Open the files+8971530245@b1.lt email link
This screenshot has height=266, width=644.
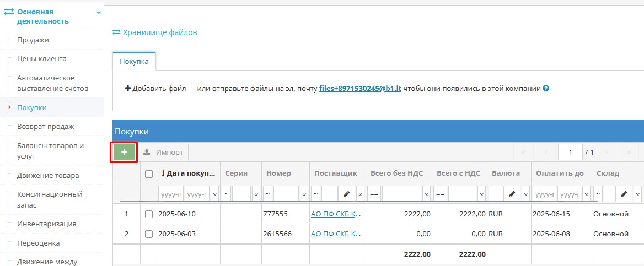point(360,88)
